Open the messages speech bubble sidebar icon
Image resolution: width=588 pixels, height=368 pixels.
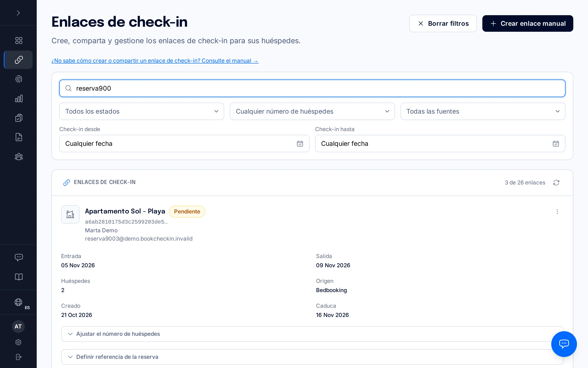click(x=19, y=257)
